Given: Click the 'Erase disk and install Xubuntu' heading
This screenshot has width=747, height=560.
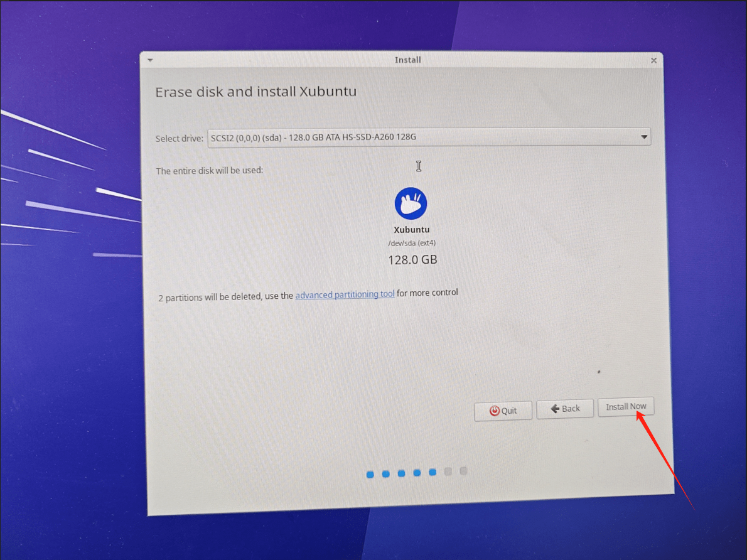Looking at the screenshot, I should [x=256, y=92].
